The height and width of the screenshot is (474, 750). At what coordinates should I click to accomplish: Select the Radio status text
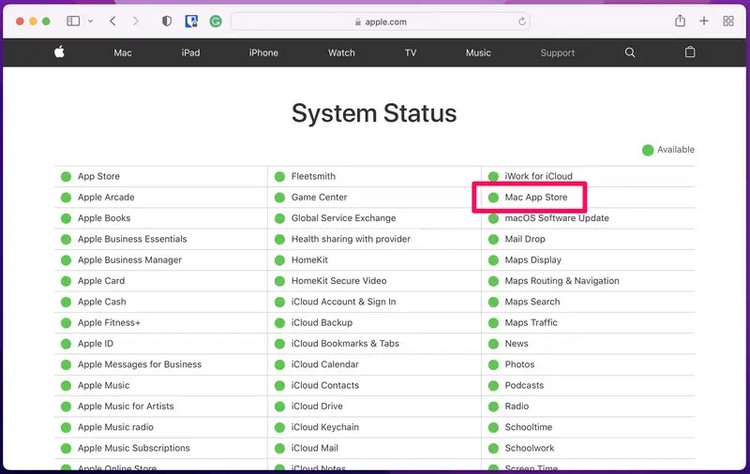click(517, 406)
